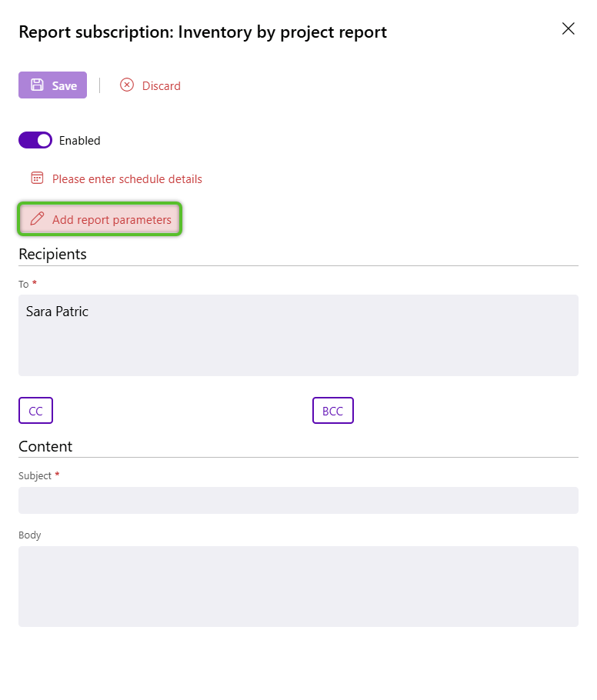
Task: Click the Subject field label
Action: (x=35, y=476)
